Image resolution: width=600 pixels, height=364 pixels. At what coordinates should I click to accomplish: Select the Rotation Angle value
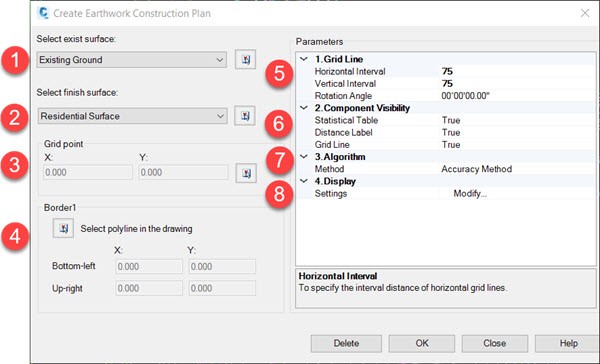465,96
